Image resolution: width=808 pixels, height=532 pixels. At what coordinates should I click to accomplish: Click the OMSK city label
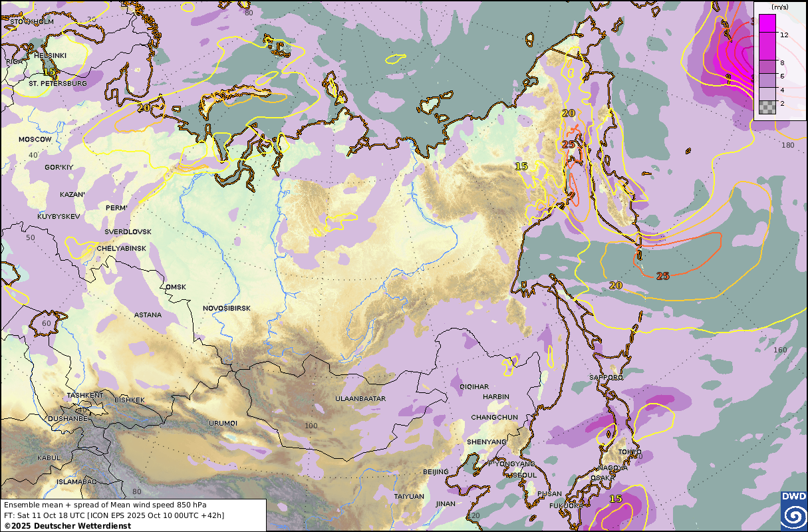[176, 287]
